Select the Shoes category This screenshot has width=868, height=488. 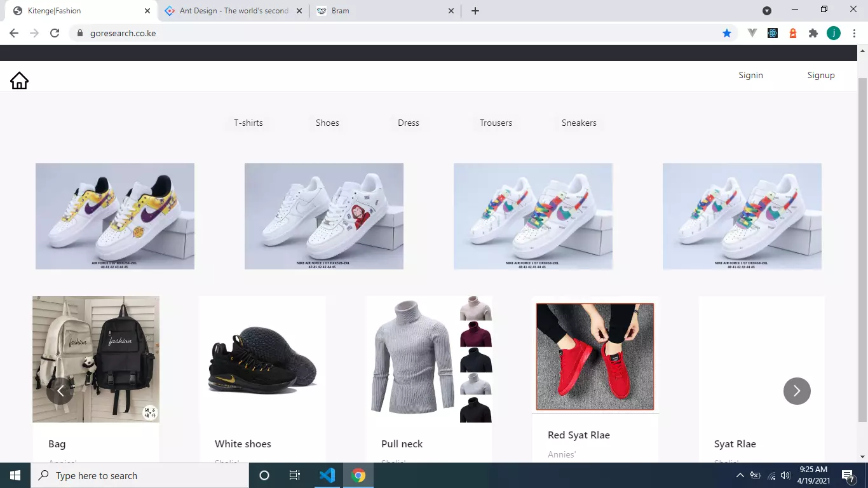[x=327, y=123]
